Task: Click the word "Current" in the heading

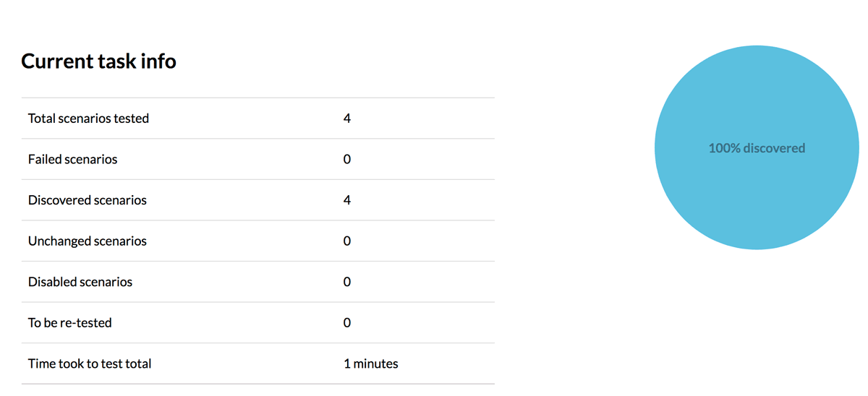Action: pyautogui.click(x=54, y=61)
